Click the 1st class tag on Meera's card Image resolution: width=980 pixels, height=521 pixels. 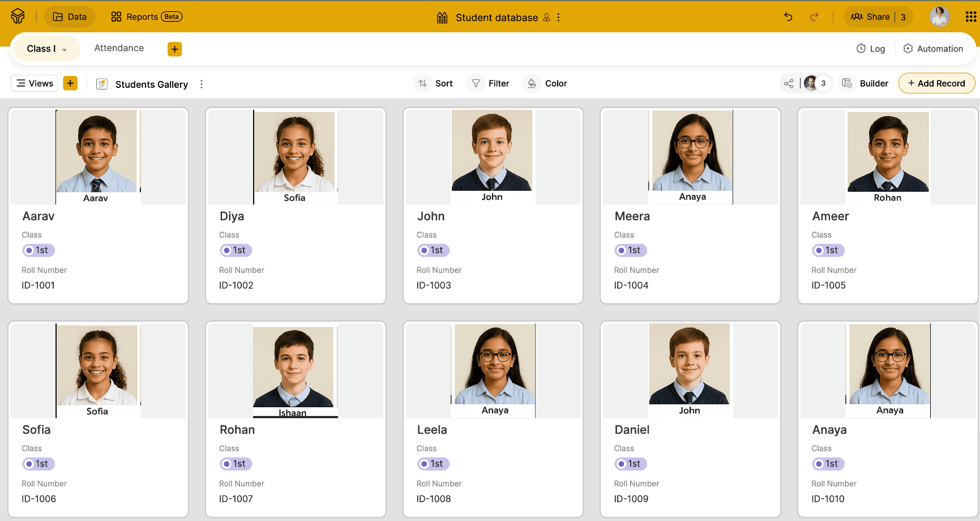click(631, 250)
